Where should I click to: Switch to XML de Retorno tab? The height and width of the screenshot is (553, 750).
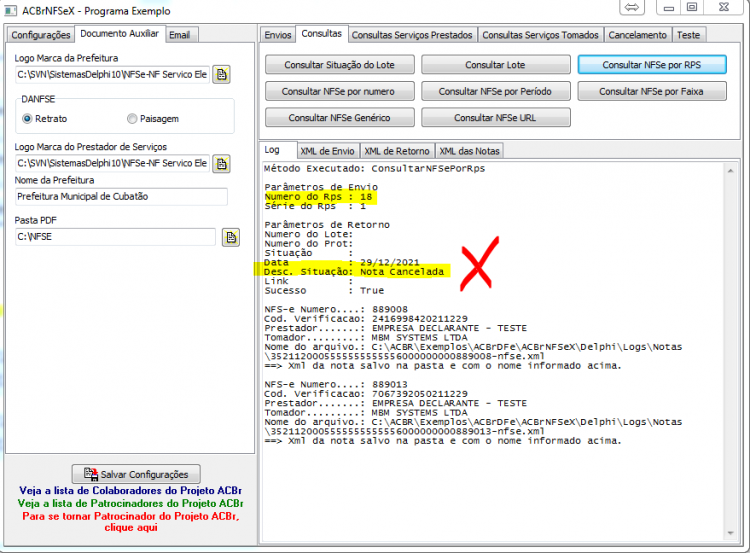coord(397,151)
